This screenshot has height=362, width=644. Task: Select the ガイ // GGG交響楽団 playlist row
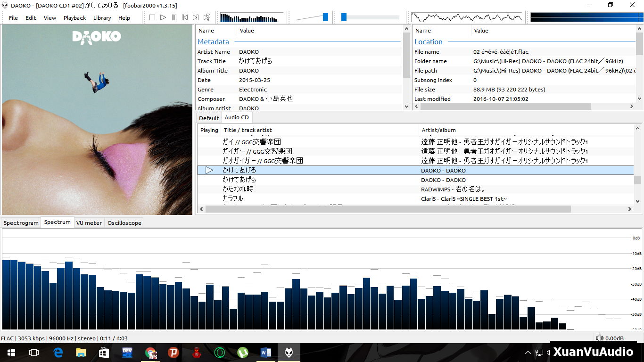pyautogui.click(x=415, y=142)
